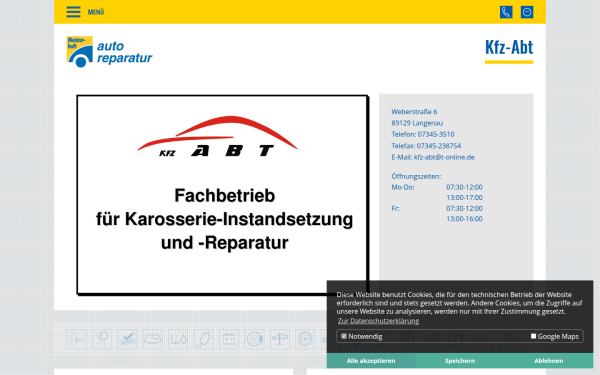600x375 pixels.
Task: Click the airbag service icon
Action: 102,339
